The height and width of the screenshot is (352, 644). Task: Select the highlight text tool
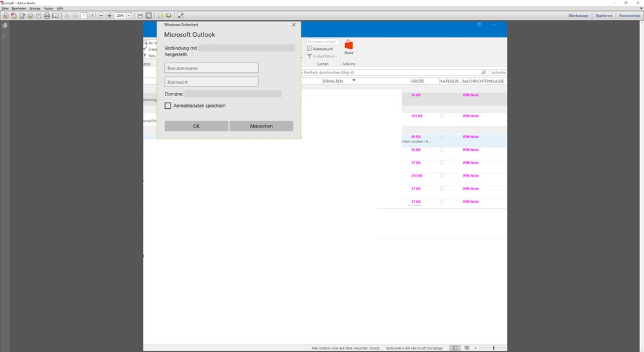(169, 15)
